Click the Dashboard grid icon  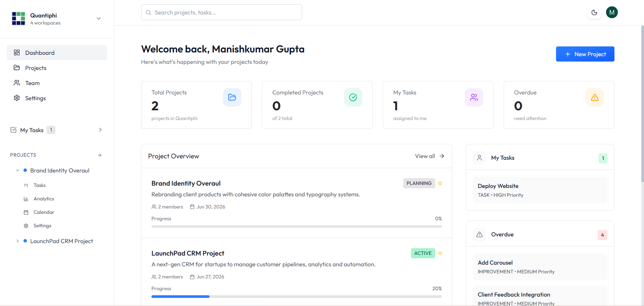pyautogui.click(x=17, y=52)
